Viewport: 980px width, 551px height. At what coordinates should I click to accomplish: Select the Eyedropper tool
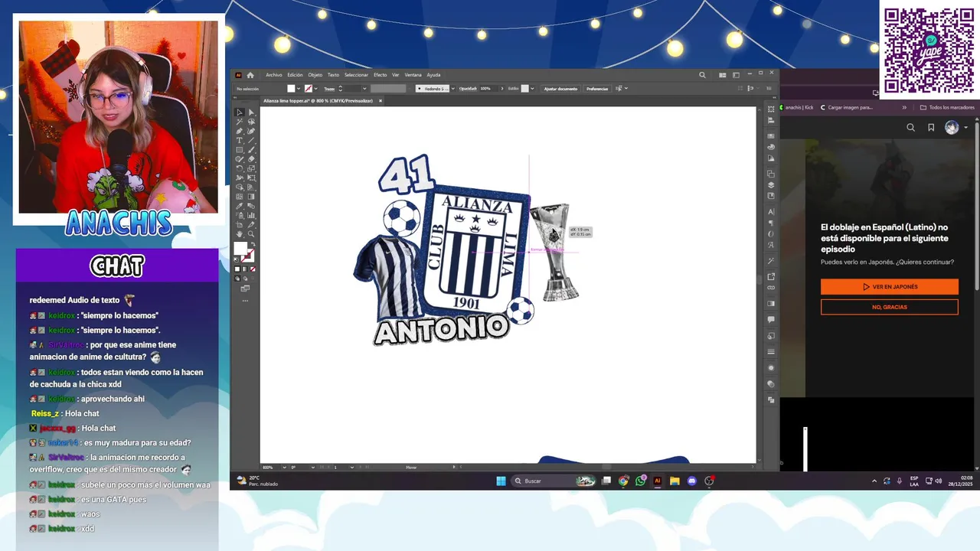[x=240, y=206]
